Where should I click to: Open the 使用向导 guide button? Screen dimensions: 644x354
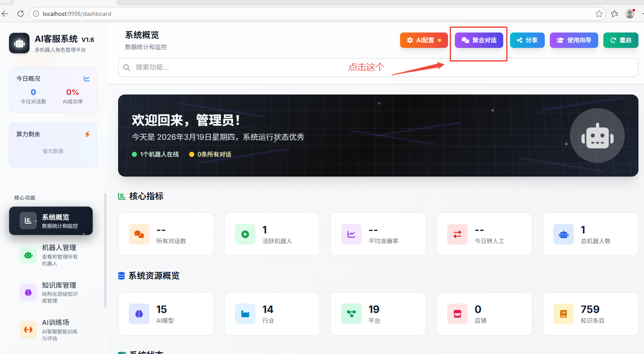(x=574, y=40)
